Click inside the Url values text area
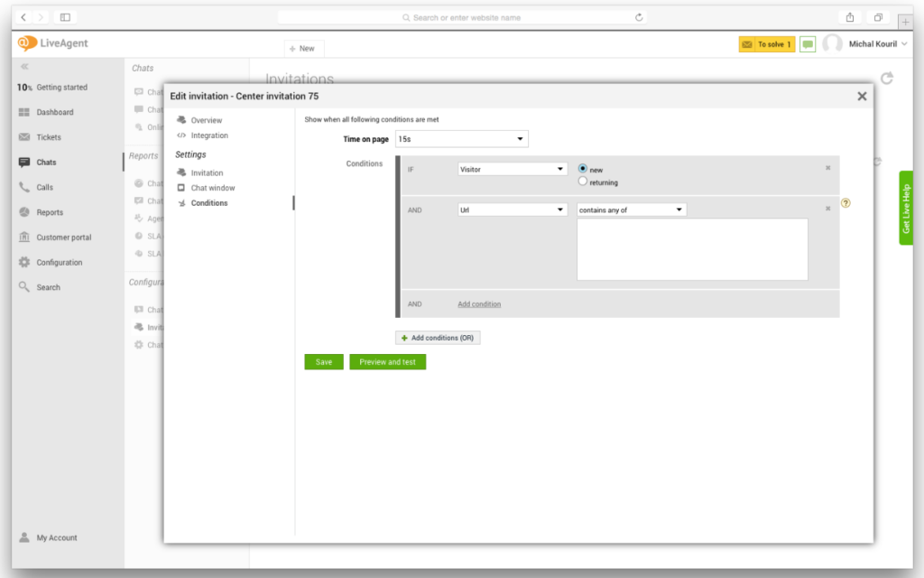The image size is (924, 578). [692, 248]
